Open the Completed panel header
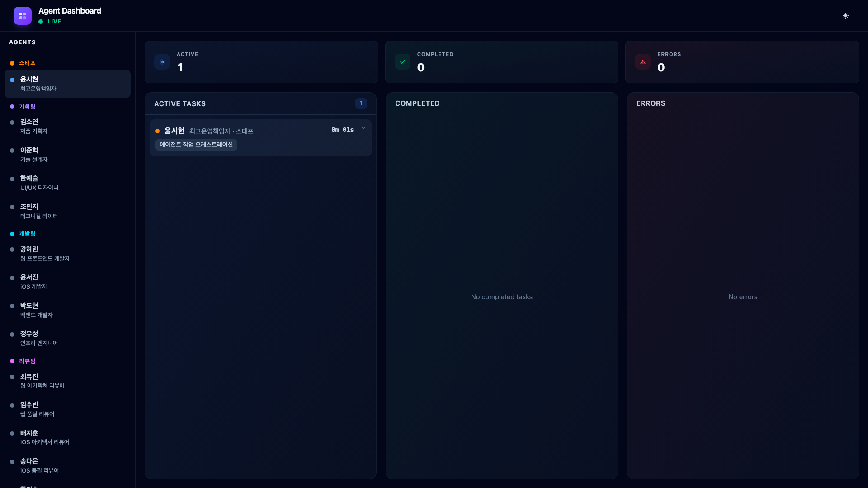The image size is (868, 488). 417,103
